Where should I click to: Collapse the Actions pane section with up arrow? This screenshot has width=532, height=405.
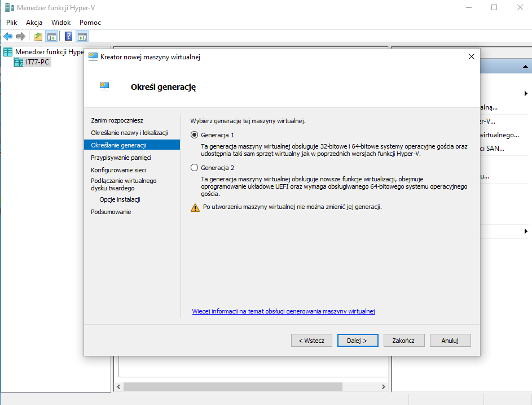coord(525,67)
